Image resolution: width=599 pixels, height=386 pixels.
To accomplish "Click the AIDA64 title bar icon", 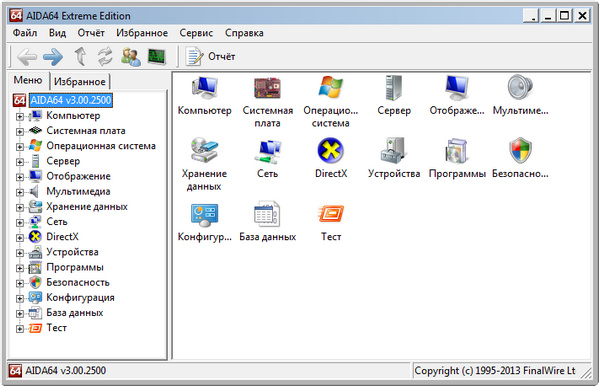I will [x=16, y=16].
